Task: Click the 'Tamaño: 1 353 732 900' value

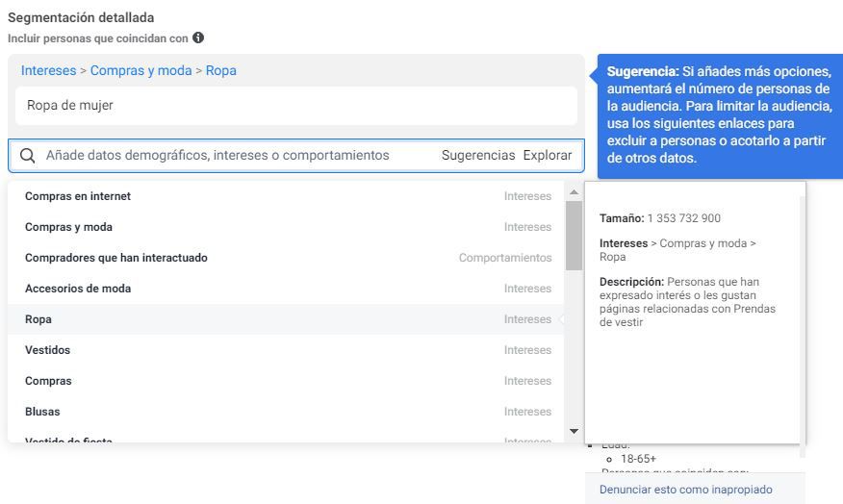Action: (x=659, y=218)
